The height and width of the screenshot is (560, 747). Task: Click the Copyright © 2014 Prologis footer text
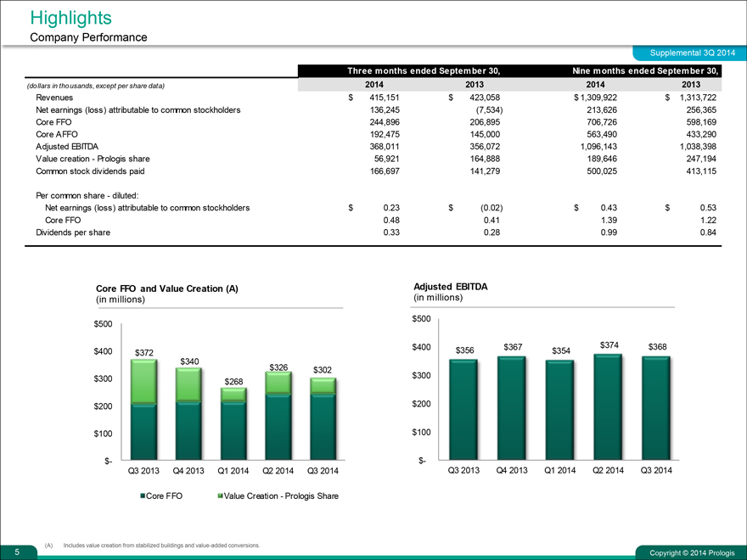click(x=688, y=553)
